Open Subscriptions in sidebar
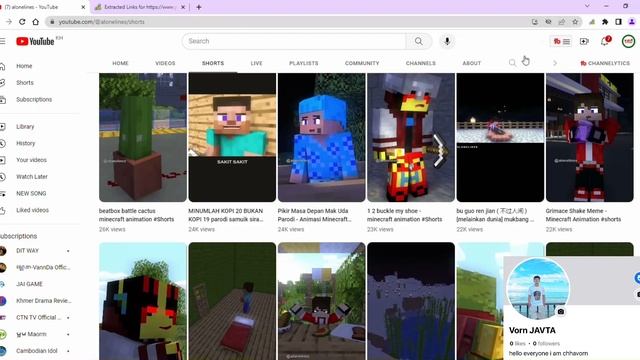The image size is (640, 360). (34, 99)
